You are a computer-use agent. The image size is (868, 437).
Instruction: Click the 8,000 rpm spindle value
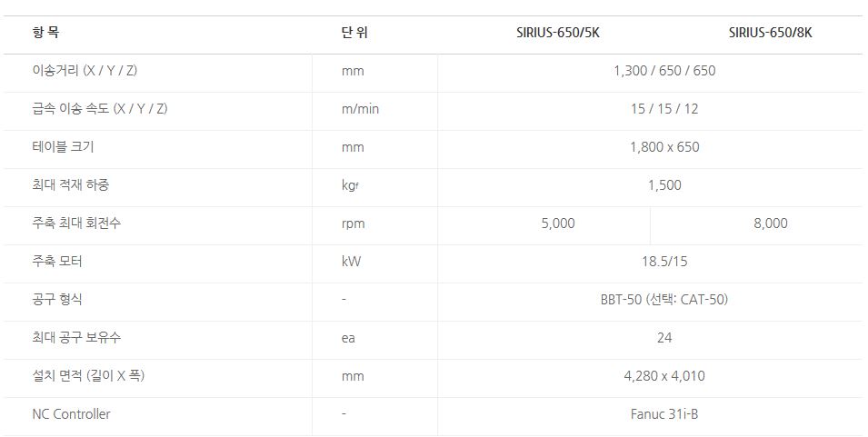[x=770, y=223]
